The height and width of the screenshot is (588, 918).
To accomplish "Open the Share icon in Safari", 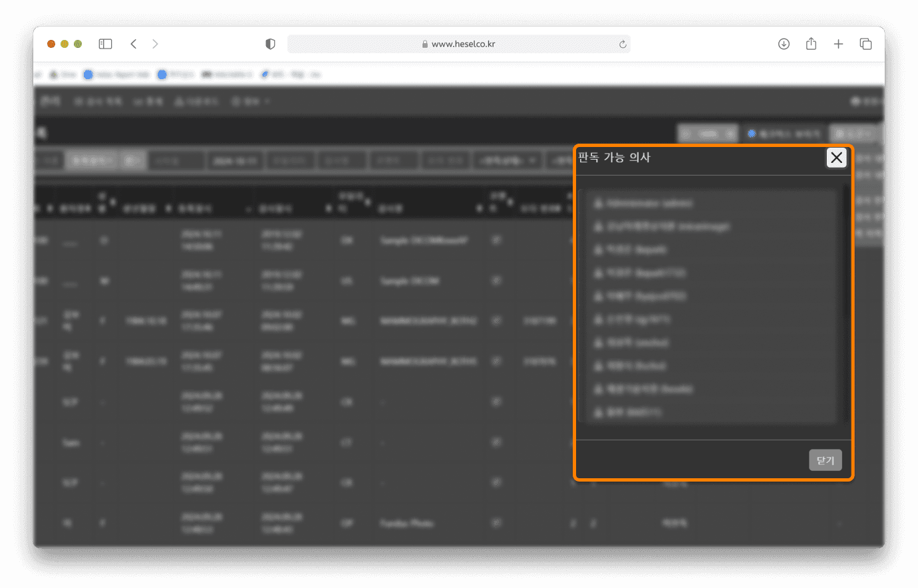I will pyautogui.click(x=811, y=44).
